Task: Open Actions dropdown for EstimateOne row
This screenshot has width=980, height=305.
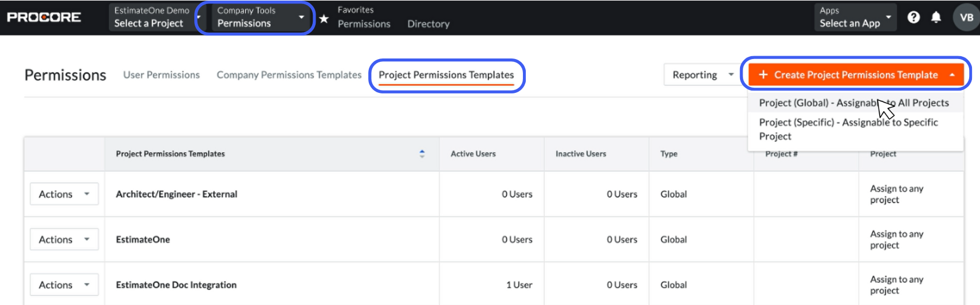Action: [x=64, y=239]
